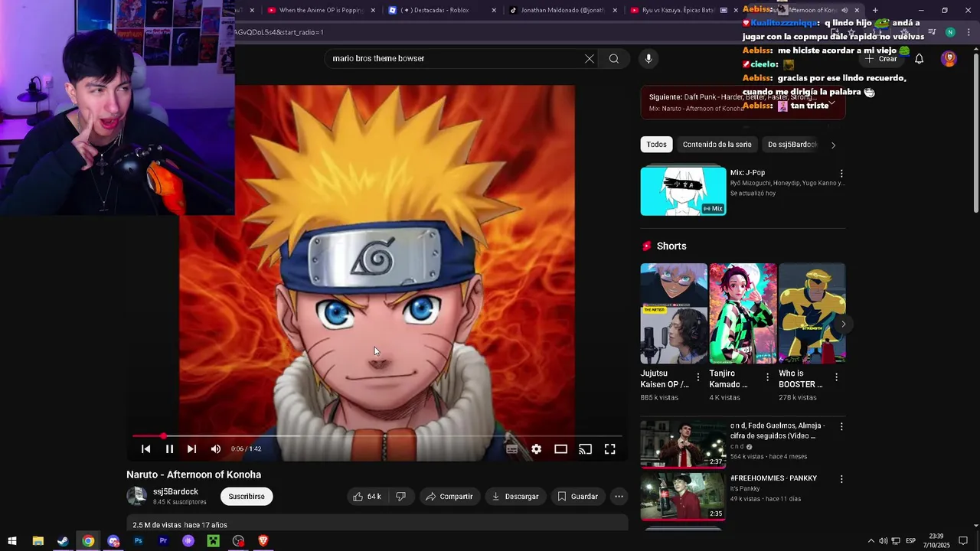Open the Mix: J-Pop thumbnail
The width and height of the screenshot is (980, 551).
(x=683, y=191)
